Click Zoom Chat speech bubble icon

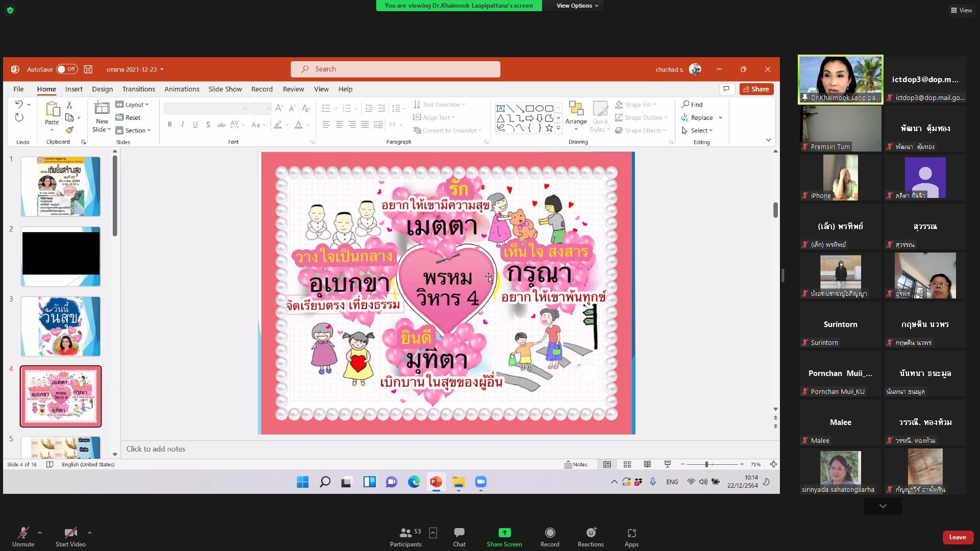[459, 533]
